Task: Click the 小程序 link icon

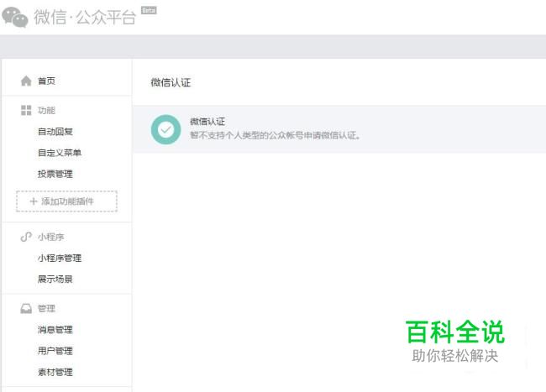Action: point(26,237)
